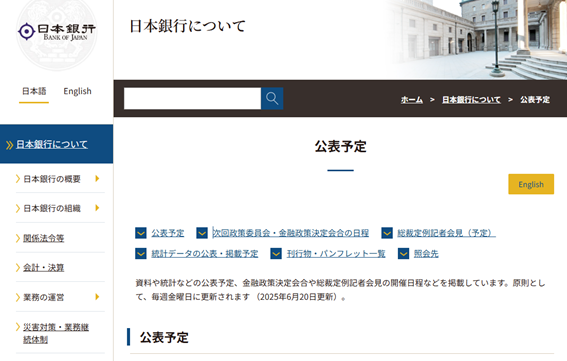Click the yellow English button
Image resolution: width=567 pixels, height=361 pixels.
pos(531,184)
